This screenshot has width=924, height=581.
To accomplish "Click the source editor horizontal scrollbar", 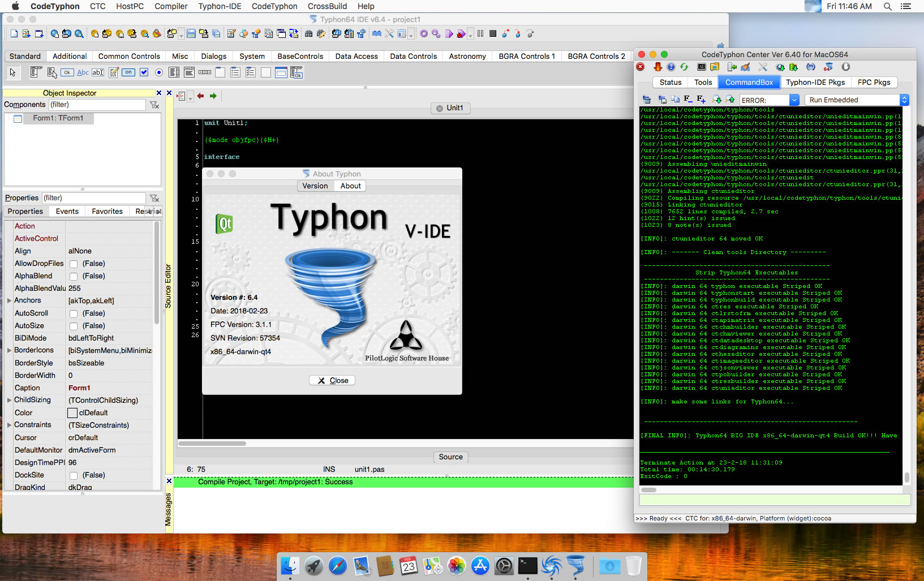I will [212, 444].
